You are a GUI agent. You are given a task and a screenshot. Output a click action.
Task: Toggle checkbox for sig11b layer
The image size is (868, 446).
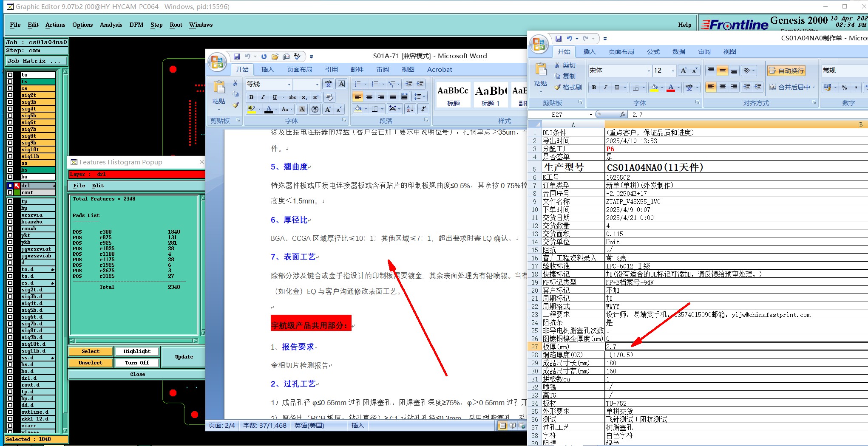point(10,156)
